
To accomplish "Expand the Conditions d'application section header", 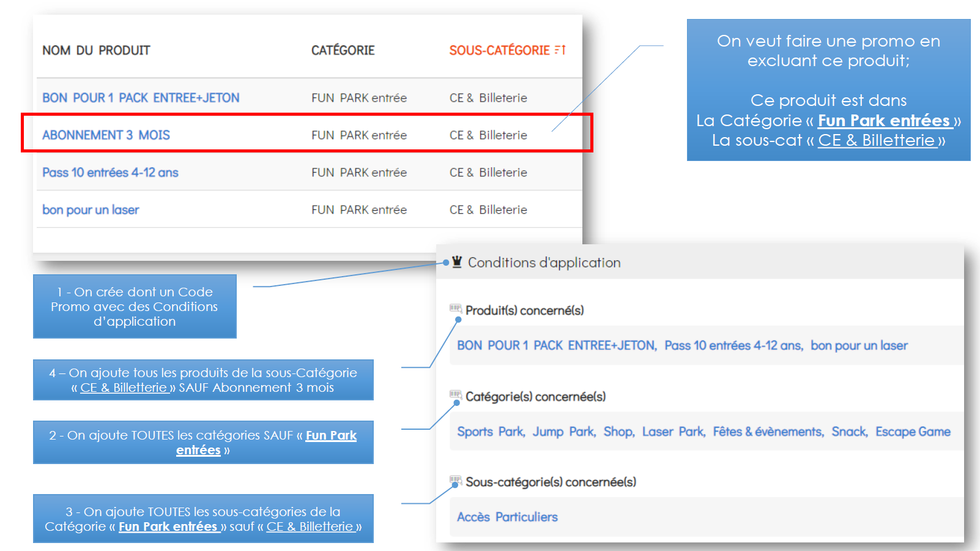I will [x=544, y=263].
